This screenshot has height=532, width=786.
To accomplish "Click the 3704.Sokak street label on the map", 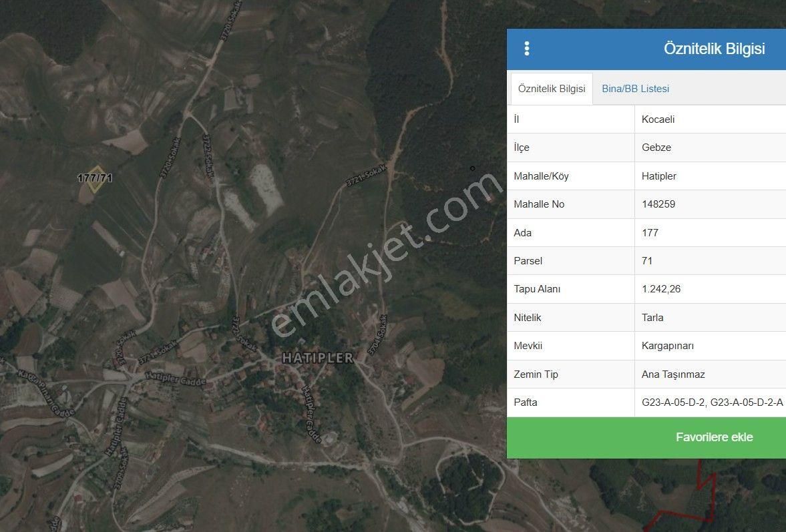I will [378, 334].
